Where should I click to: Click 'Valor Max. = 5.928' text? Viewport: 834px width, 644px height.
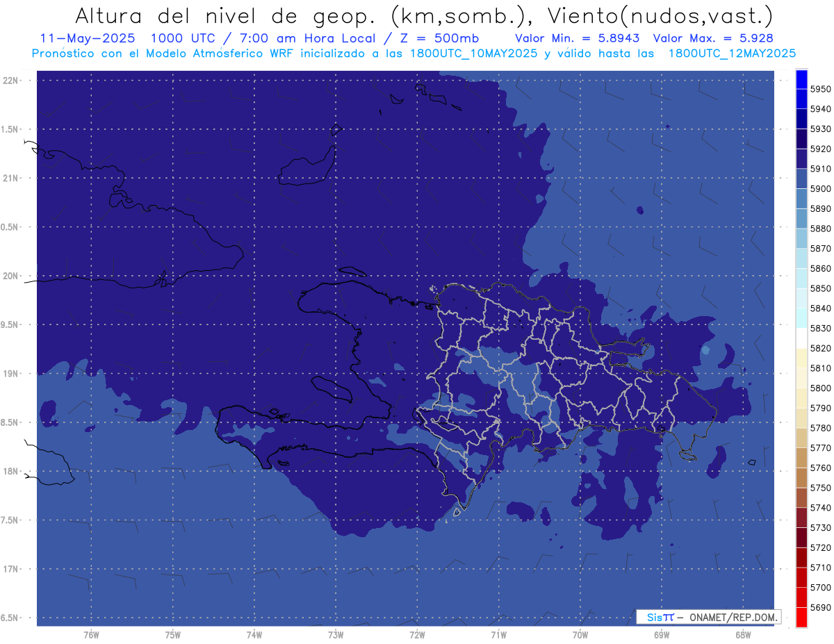pos(714,38)
